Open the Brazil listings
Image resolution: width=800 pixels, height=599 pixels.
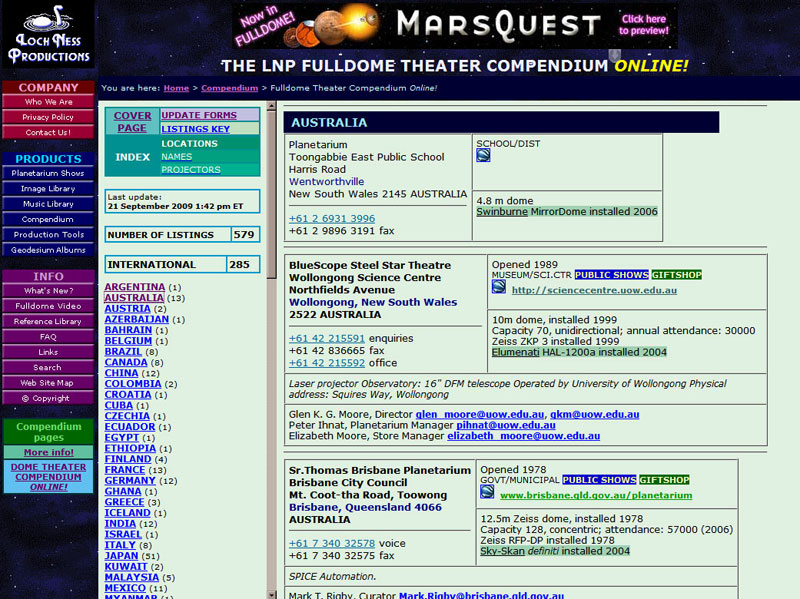click(x=123, y=351)
